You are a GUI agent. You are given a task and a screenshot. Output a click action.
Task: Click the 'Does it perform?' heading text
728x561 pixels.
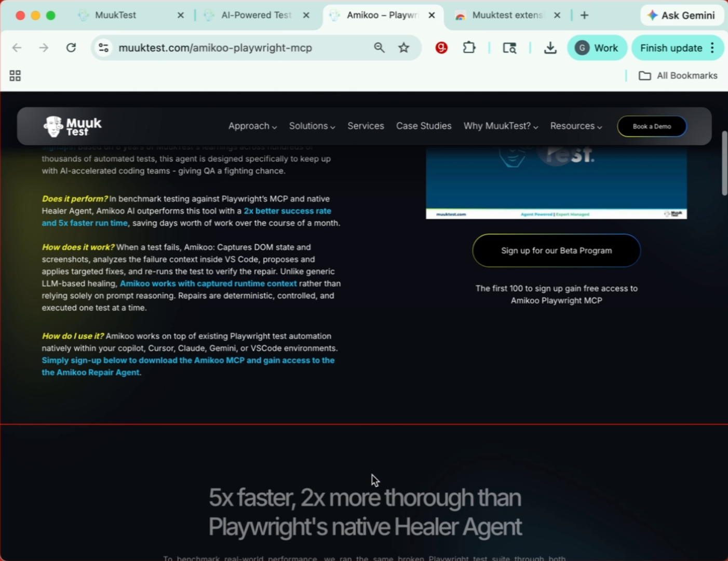(75, 199)
